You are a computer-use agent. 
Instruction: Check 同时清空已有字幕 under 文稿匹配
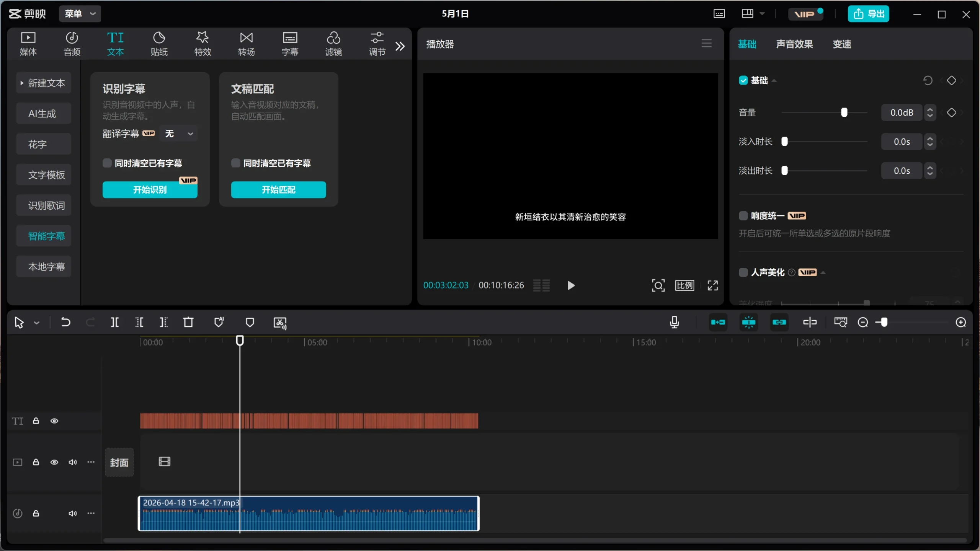[x=236, y=163]
